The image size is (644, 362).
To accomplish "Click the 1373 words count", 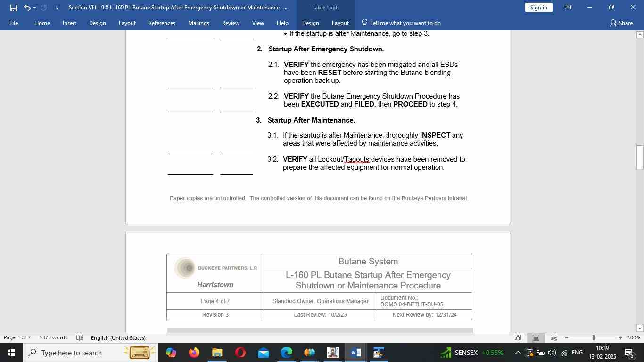I will (53, 337).
